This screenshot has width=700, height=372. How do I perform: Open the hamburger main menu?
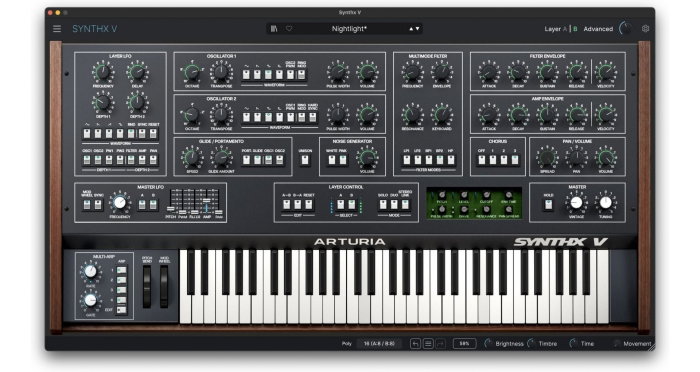(57, 29)
